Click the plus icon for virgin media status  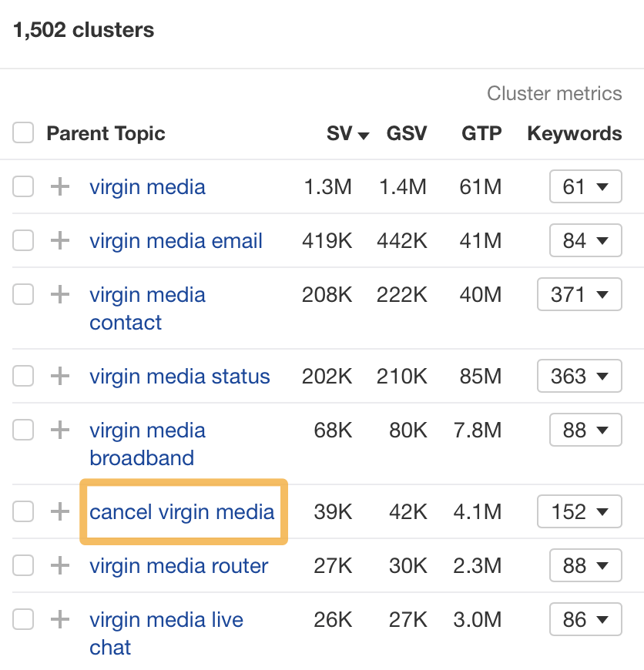click(59, 376)
